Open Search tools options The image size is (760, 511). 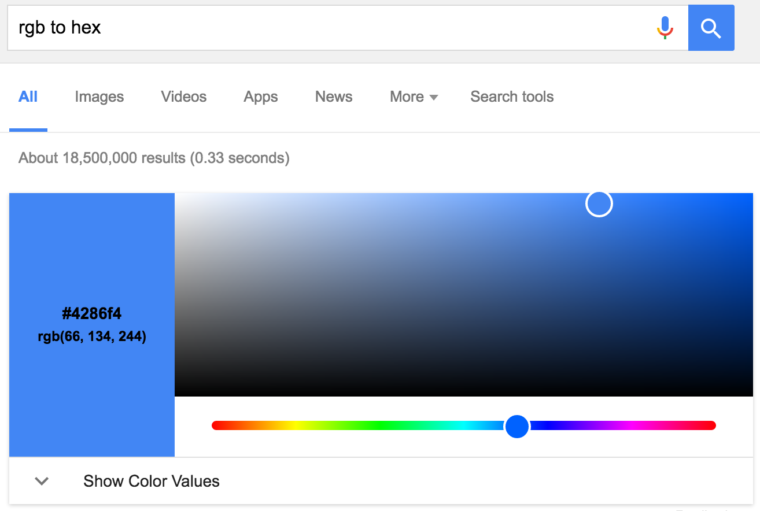click(x=512, y=97)
